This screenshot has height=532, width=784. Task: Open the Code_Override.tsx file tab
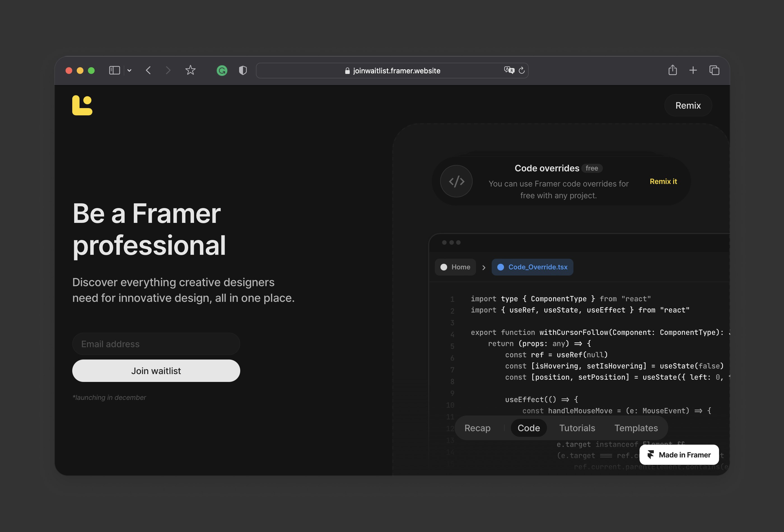532,267
